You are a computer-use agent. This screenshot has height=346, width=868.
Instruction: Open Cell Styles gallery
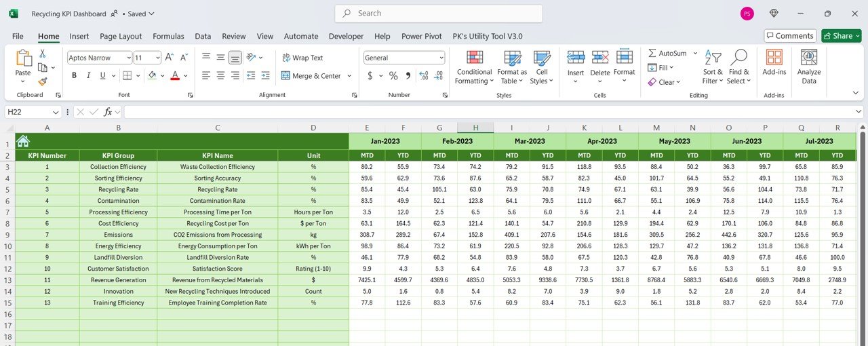pos(542,67)
